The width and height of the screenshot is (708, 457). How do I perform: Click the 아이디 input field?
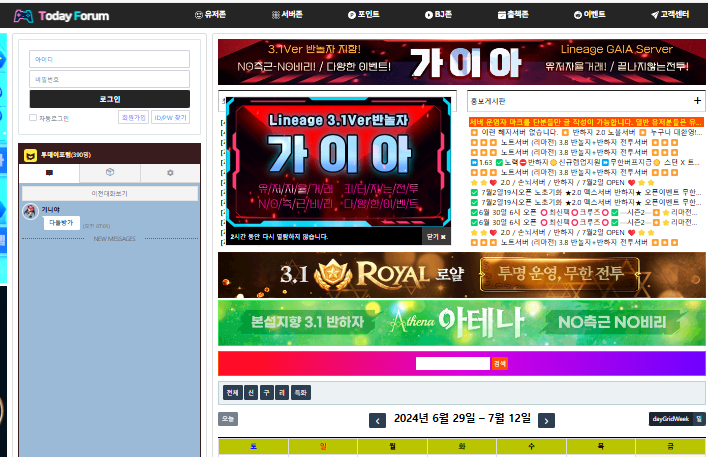(109, 59)
